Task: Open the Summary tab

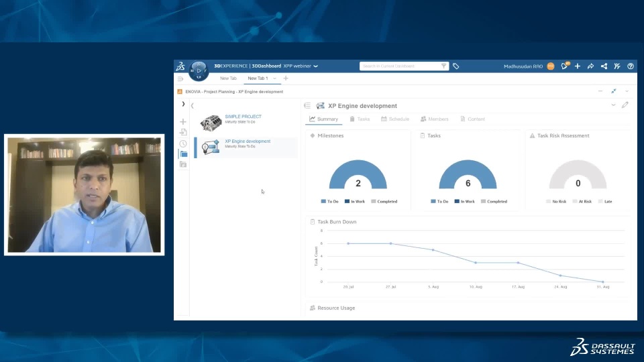Action: tap(323, 119)
